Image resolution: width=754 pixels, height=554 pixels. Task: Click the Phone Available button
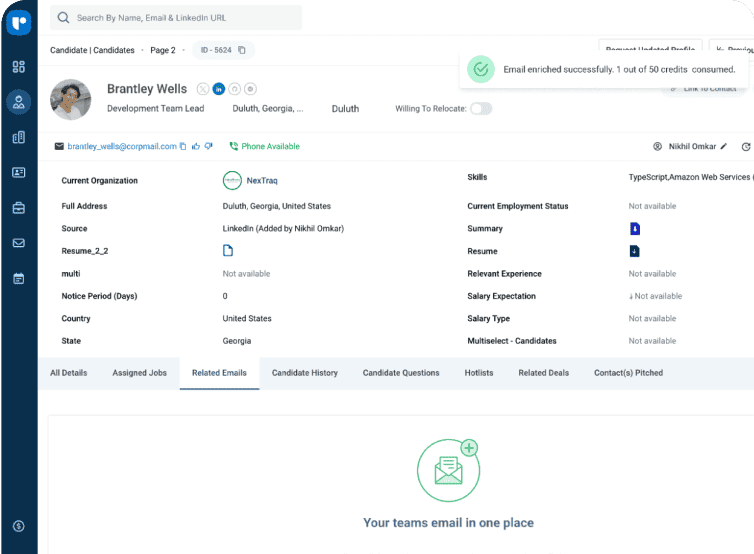pyautogui.click(x=265, y=146)
